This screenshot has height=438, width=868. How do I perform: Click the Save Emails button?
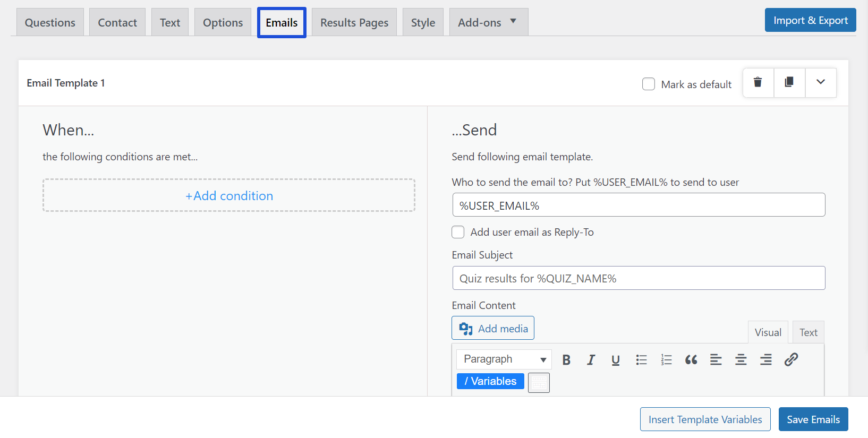pyautogui.click(x=813, y=419)
